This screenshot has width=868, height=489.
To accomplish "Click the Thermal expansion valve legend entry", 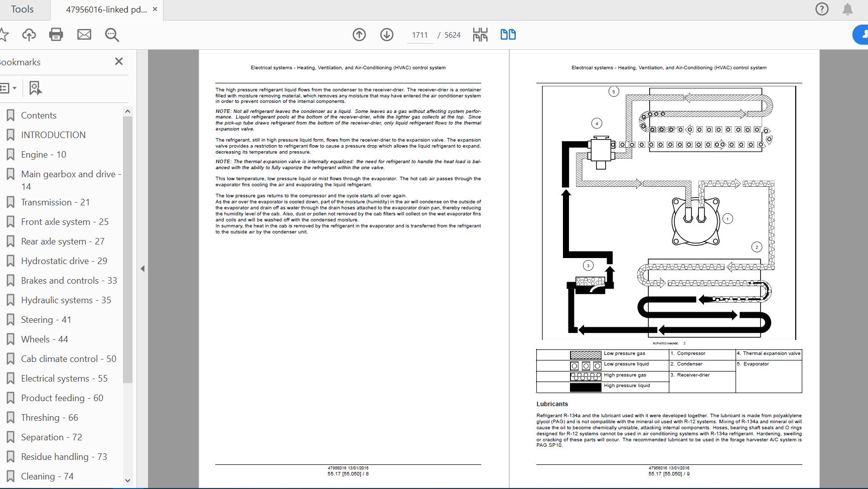I will tap(769, 353).
